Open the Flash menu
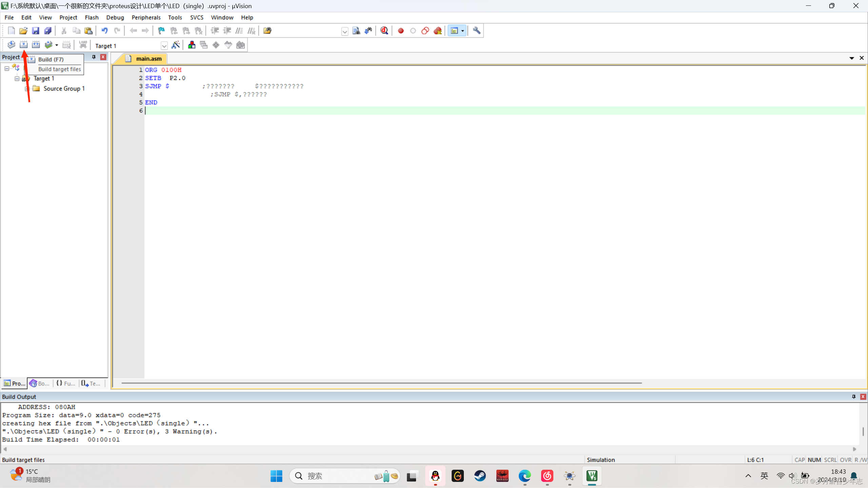 [x=92, y=17]
